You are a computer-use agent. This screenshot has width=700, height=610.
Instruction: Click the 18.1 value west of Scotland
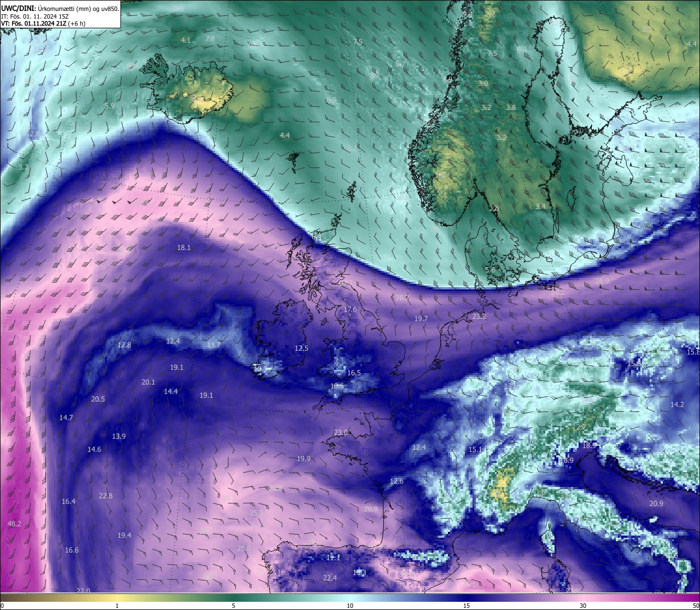click(x=184, y=248)
